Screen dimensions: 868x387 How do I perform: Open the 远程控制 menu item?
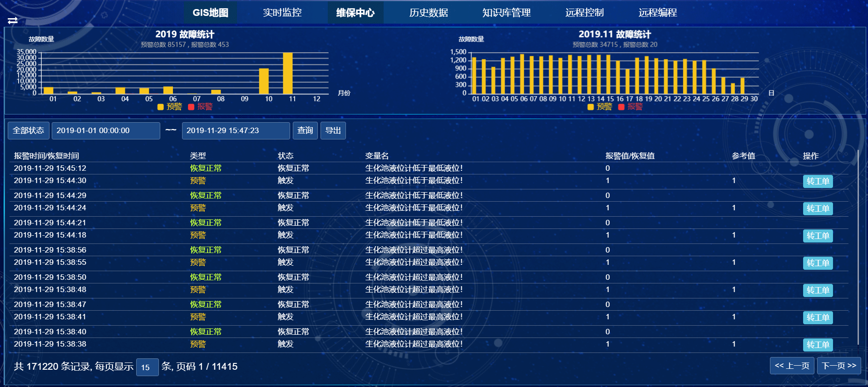point(584,13)
